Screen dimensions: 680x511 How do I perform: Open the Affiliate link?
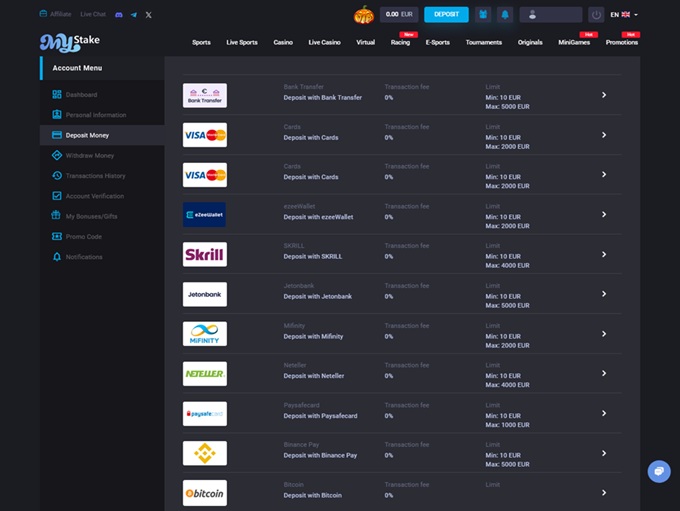click(x=55, y=15)
